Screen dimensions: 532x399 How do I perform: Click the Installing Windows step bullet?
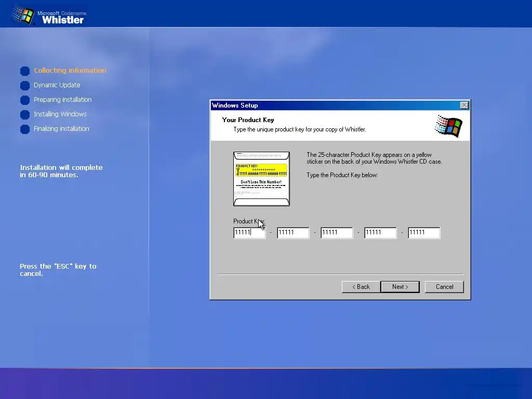pos(25,115)
